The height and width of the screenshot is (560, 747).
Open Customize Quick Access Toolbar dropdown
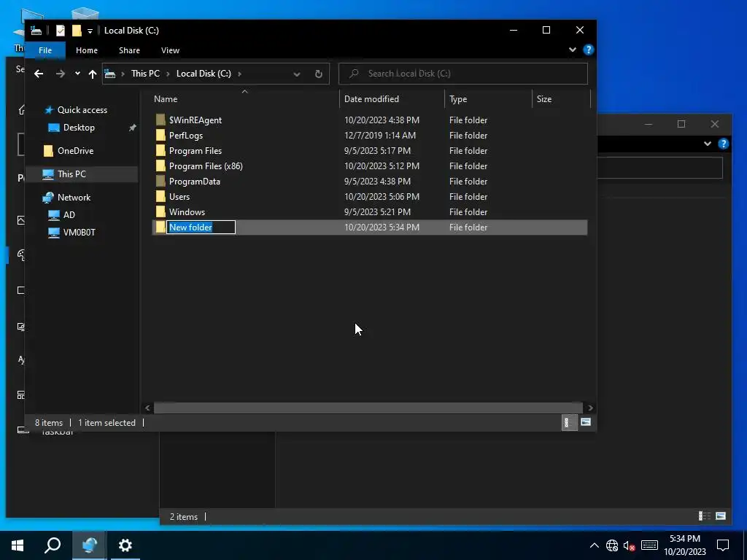(x=90, y=31)
